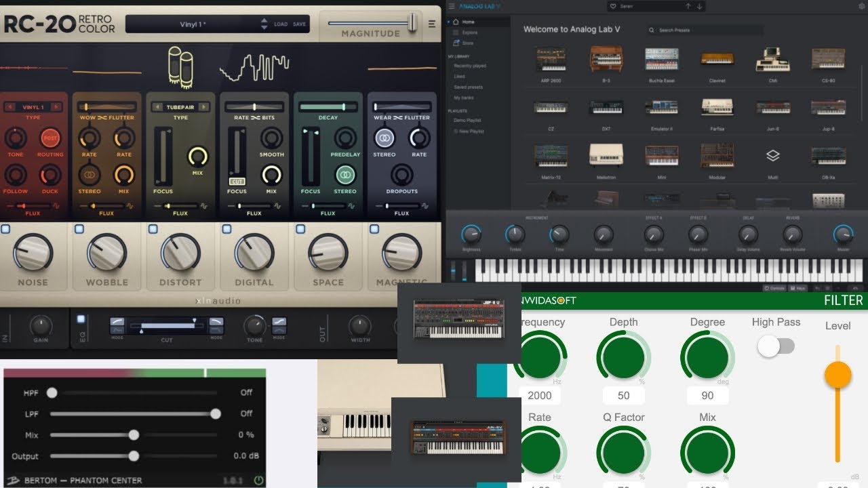
Task: Click the Space module Flux waveform icon
Action: 351,205
